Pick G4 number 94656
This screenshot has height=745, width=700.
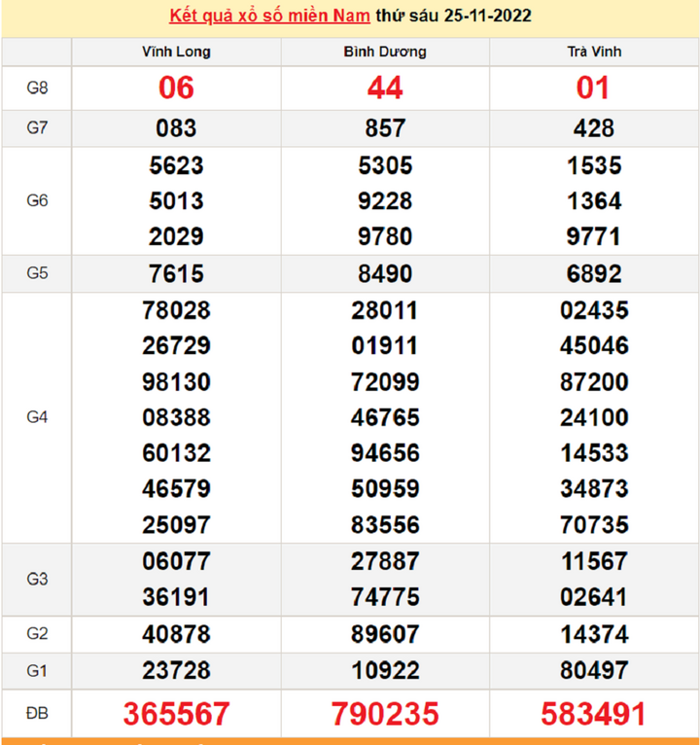click(385, 453)
